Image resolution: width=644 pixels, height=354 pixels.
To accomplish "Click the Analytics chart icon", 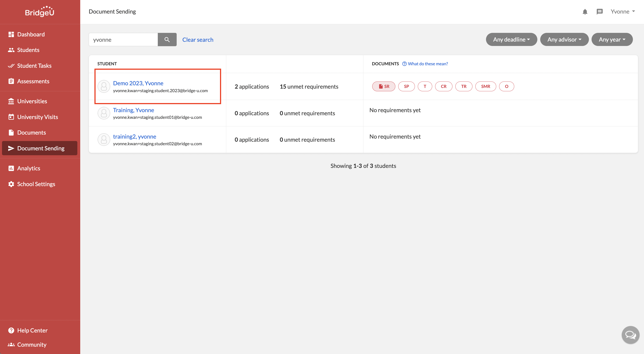I will click(x=11, y=168).
